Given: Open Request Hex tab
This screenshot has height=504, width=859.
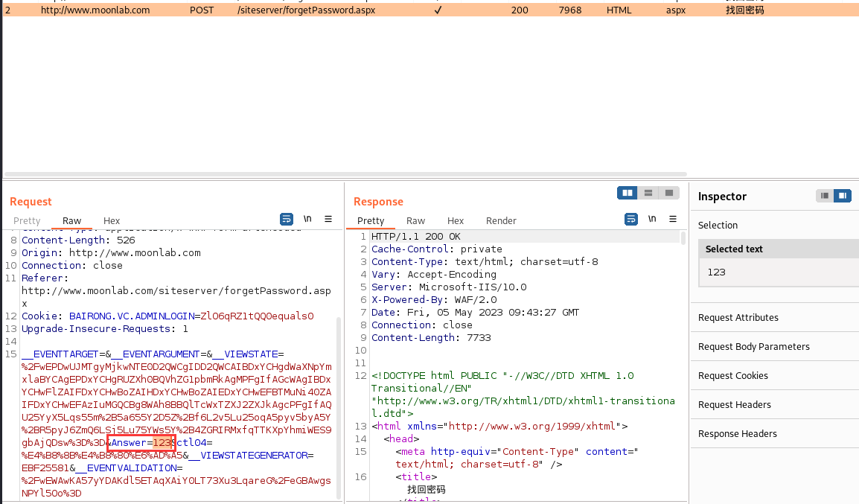Looking at the screenshot, I should point(112,220).
